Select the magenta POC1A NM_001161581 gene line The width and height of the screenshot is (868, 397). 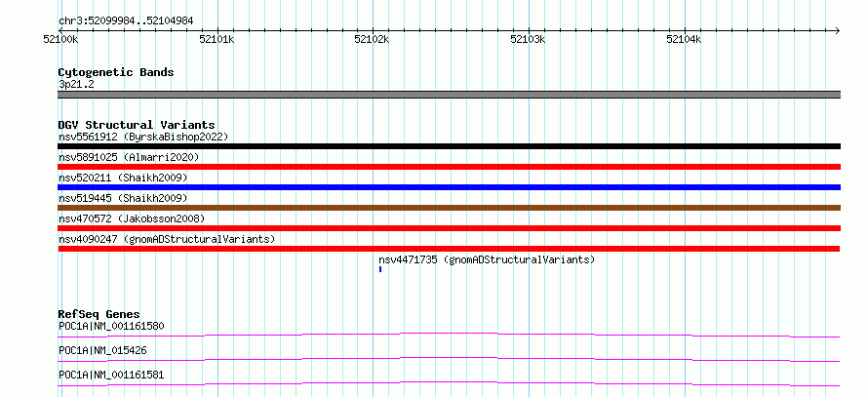click(x=449, y=383)
